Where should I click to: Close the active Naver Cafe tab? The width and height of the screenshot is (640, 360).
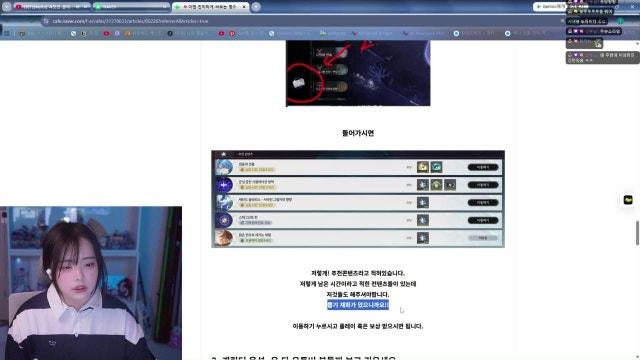244,7
